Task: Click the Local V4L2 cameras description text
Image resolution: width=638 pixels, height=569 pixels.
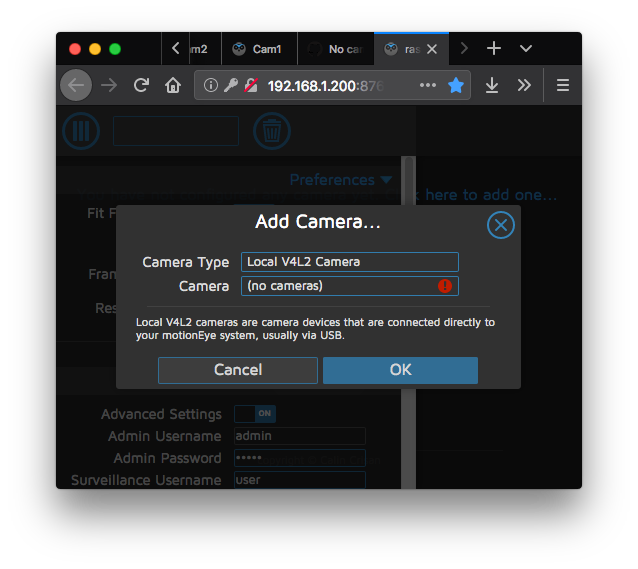Action: [x=315, y=329]
